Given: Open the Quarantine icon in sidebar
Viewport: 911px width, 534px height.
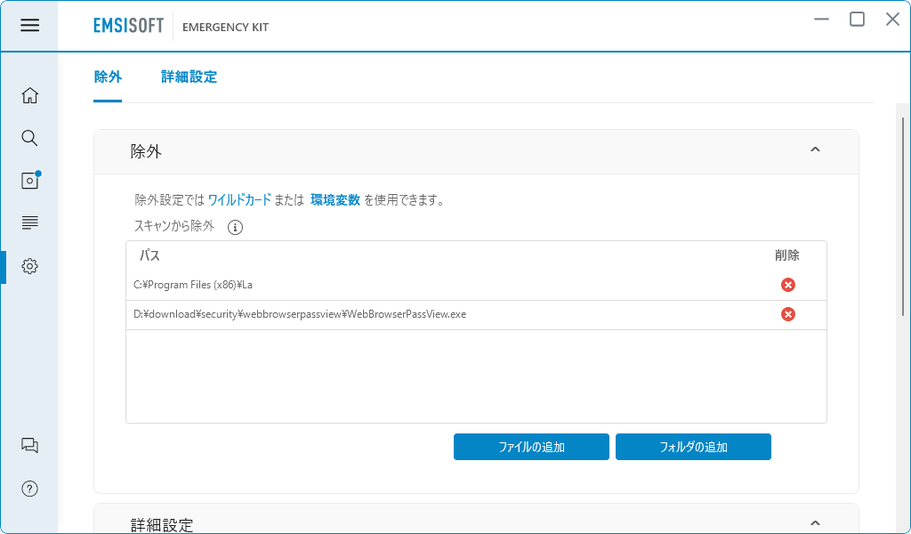Looking at the screenshot, I should pos(30,180).
